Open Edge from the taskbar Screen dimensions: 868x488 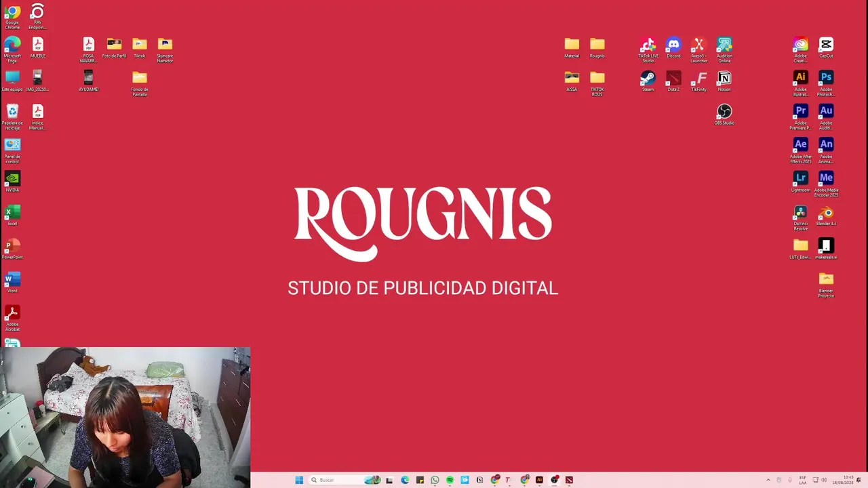click(x=405, y=480)
